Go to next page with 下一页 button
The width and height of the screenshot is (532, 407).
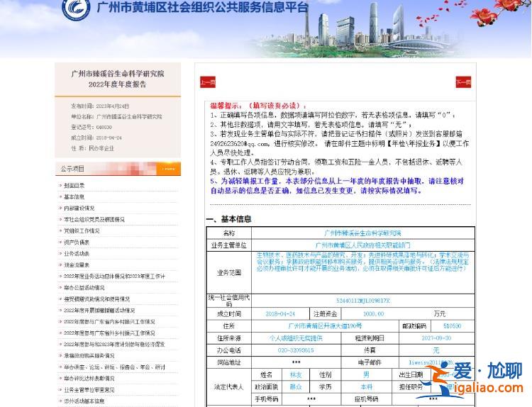[x=463, y=82]
